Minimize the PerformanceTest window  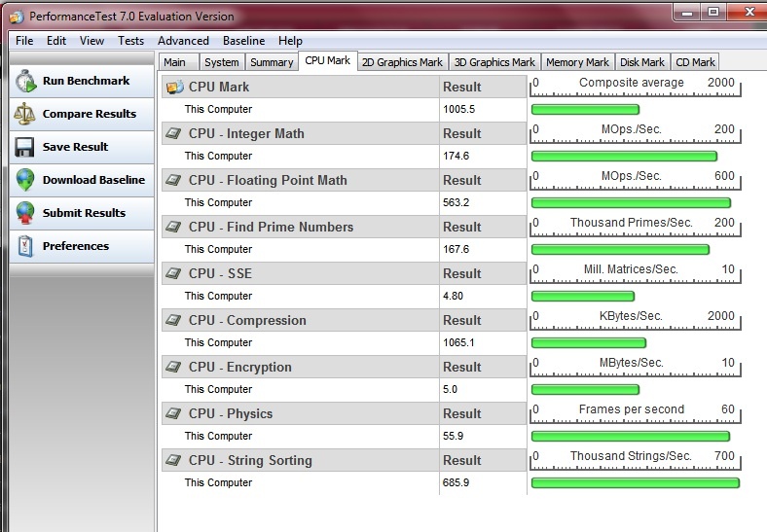click(x=687, y=12)
